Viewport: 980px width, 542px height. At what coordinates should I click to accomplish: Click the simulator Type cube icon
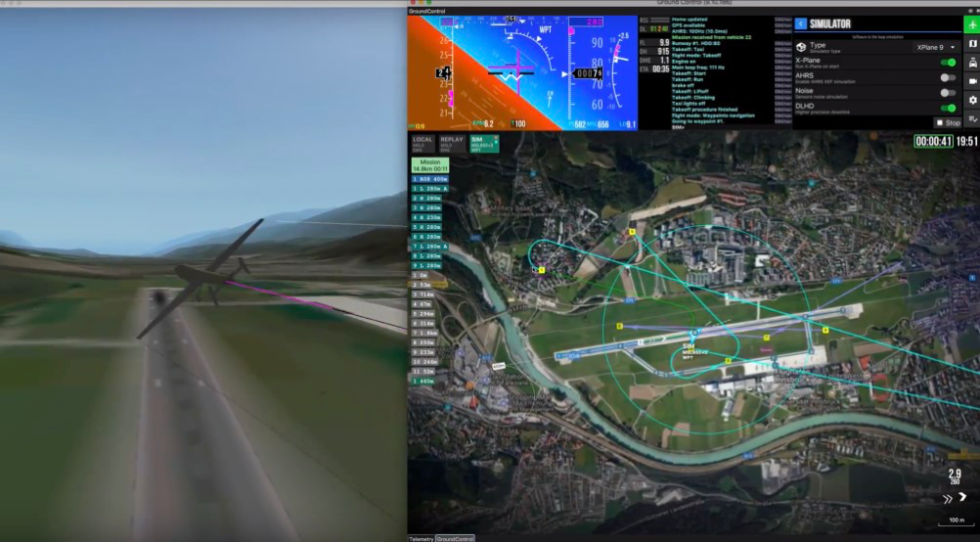point(801,46)
